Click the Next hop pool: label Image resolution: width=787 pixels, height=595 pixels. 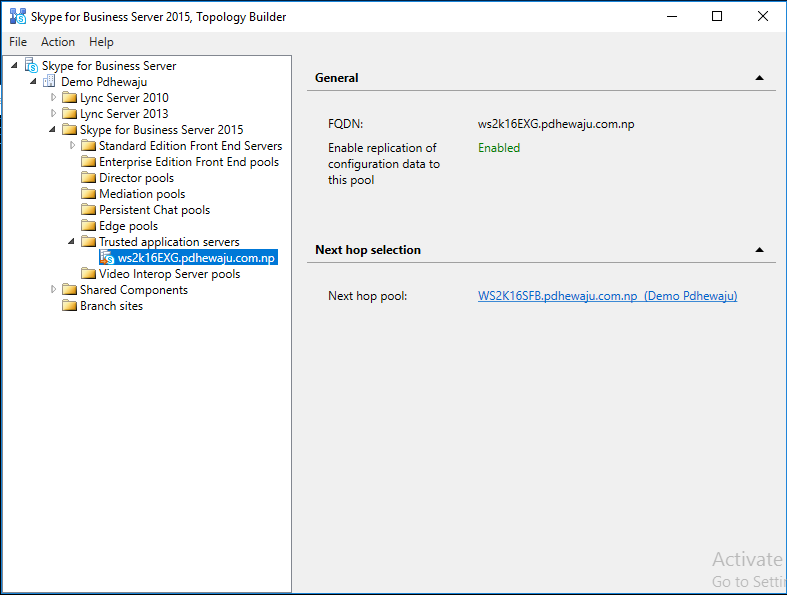[367, 296]
